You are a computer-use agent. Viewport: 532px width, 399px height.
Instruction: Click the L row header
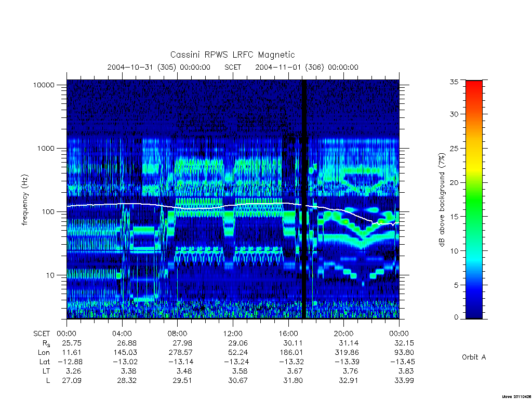pos(48,381)
